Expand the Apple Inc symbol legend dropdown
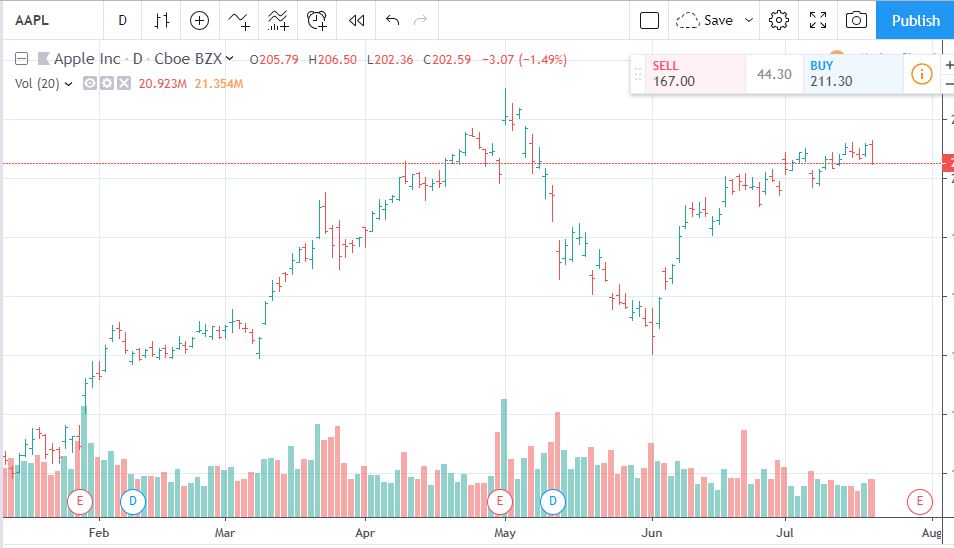This screenshot has width=954, height=548. 229,58
